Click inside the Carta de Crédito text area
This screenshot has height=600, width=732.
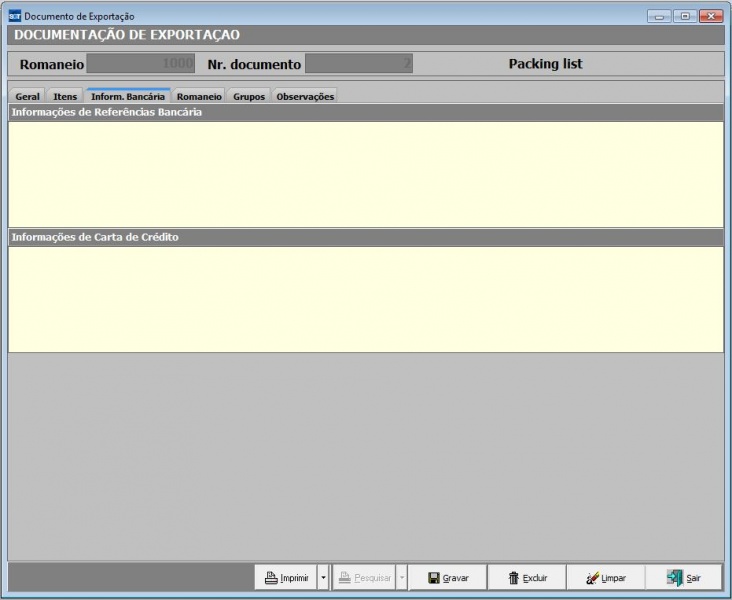click(365, 299)
